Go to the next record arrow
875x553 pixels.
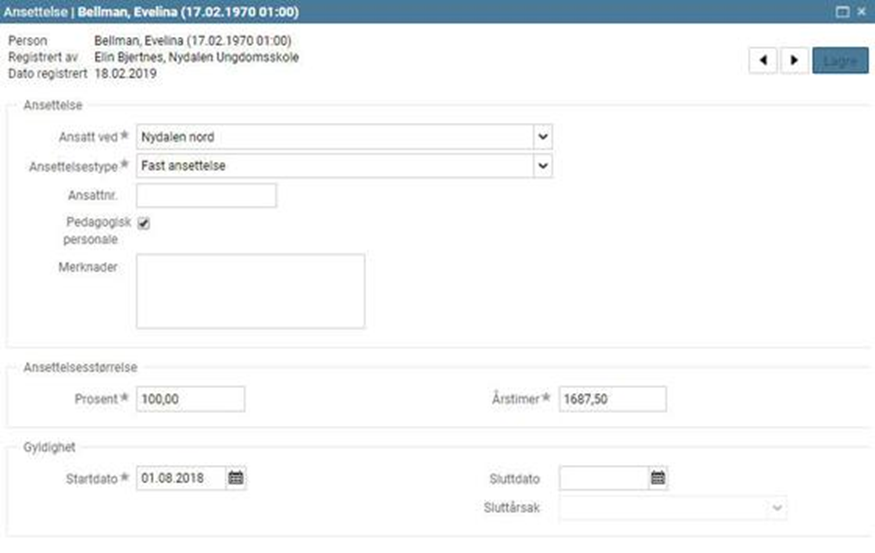pos(794,60)
